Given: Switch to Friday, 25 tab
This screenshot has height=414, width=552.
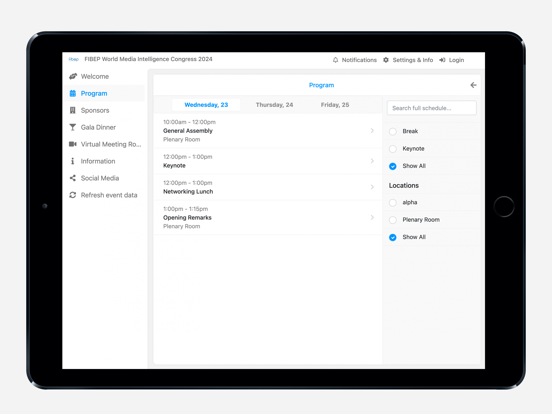Looking at the screenshot, I should coord(335,105).
